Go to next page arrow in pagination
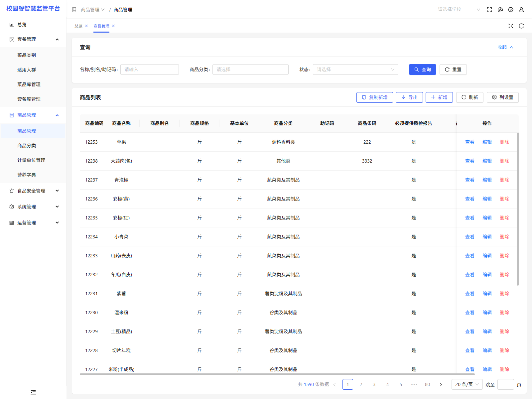This screenshot has width=532, height=399. pos(441,384)
